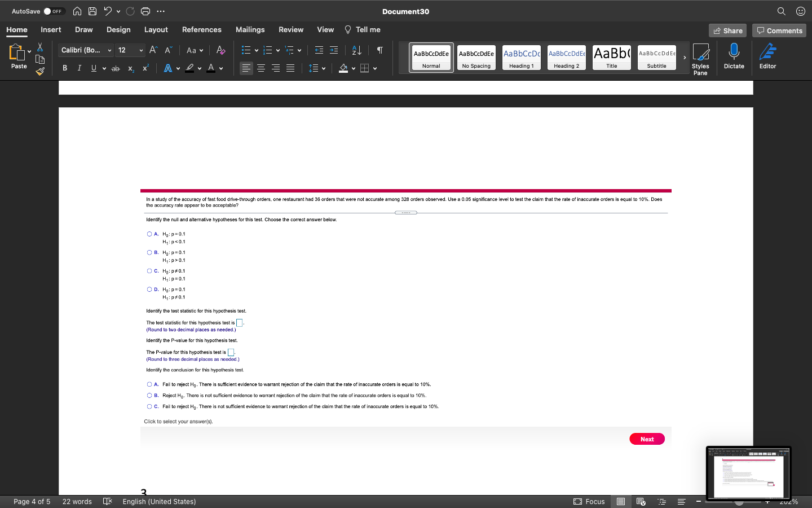Activate the Format Painter brush
This screenshot has width=812, height=508.
point(40,71)
